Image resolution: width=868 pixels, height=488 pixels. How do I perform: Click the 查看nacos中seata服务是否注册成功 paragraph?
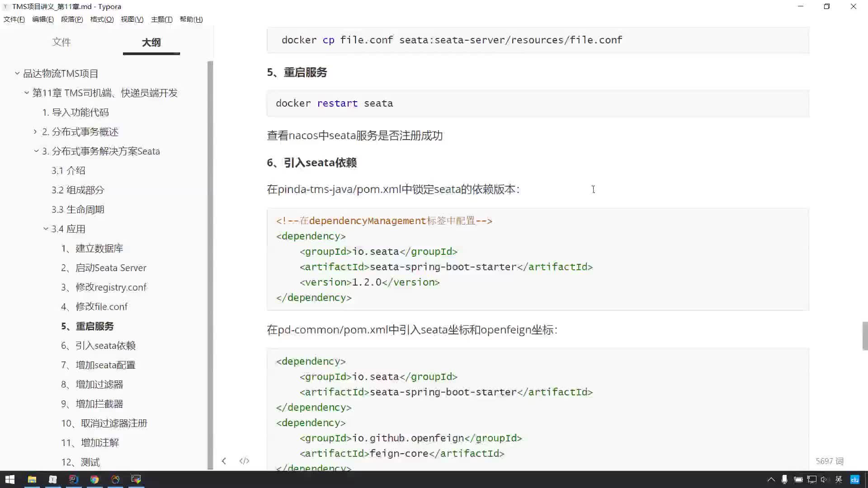click(x=355, y=136)
